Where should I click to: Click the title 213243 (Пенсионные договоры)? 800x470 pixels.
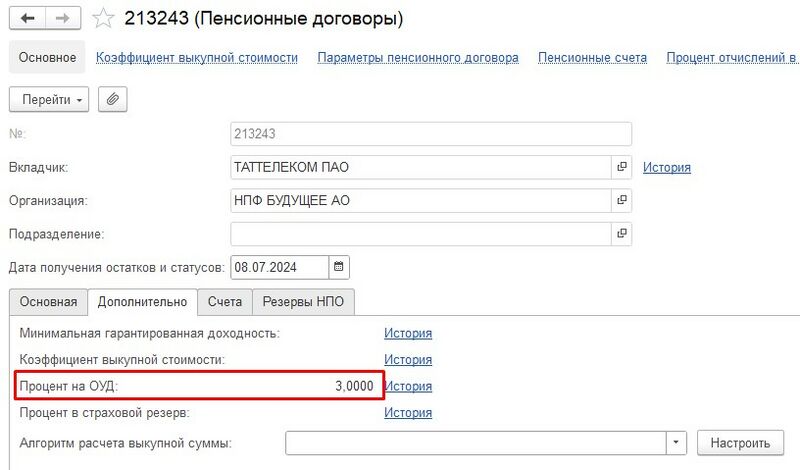[x=264, y=18]
